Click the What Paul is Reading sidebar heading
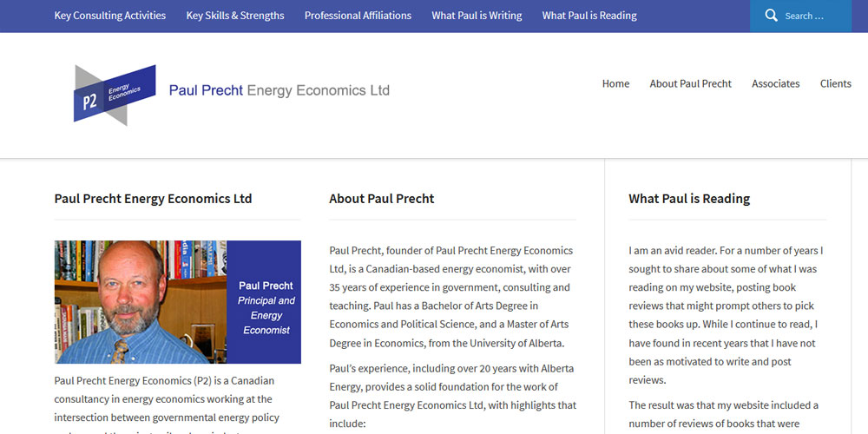The height and width of the screenshot is (434, 868). pos(689,199)
